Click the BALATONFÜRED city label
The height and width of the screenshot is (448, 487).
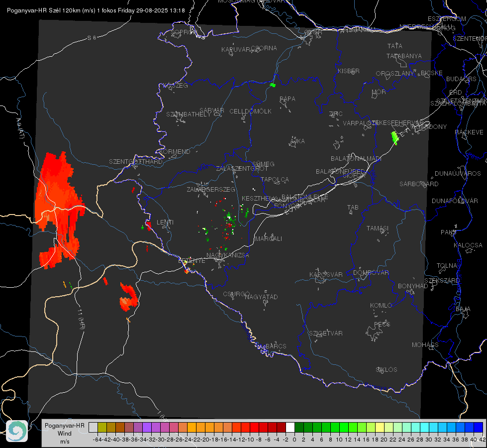(x=340, y=172)
